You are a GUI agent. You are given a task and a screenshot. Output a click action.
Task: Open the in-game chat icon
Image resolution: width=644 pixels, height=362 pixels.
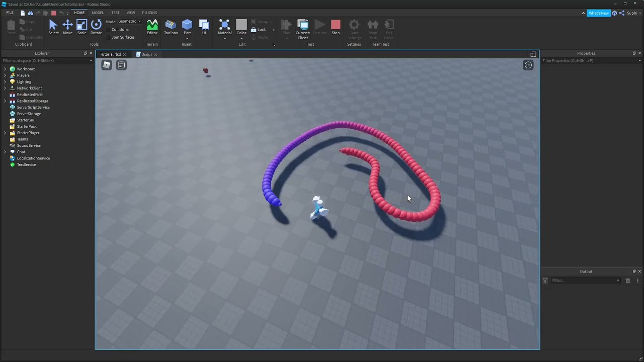tap(121, 65)
